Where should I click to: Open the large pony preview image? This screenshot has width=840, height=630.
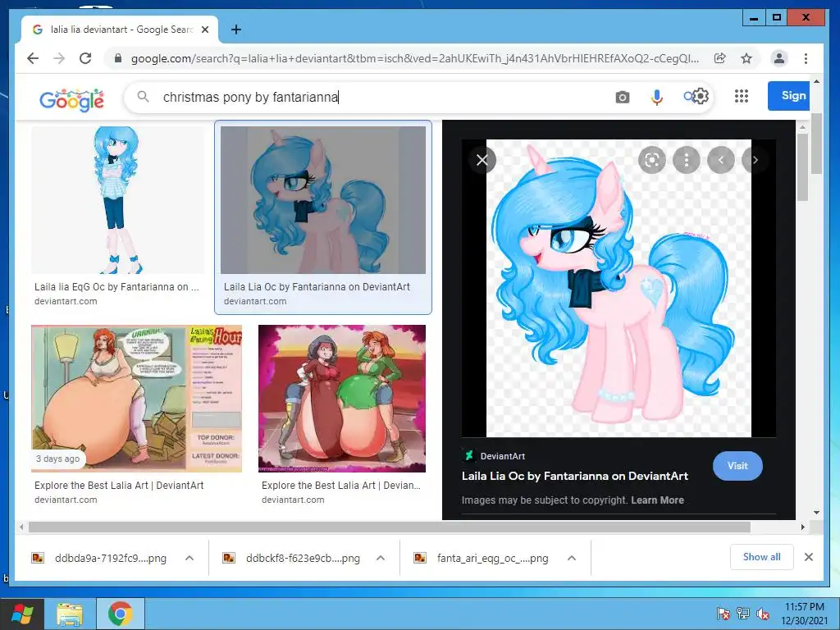tap(619, 288)
